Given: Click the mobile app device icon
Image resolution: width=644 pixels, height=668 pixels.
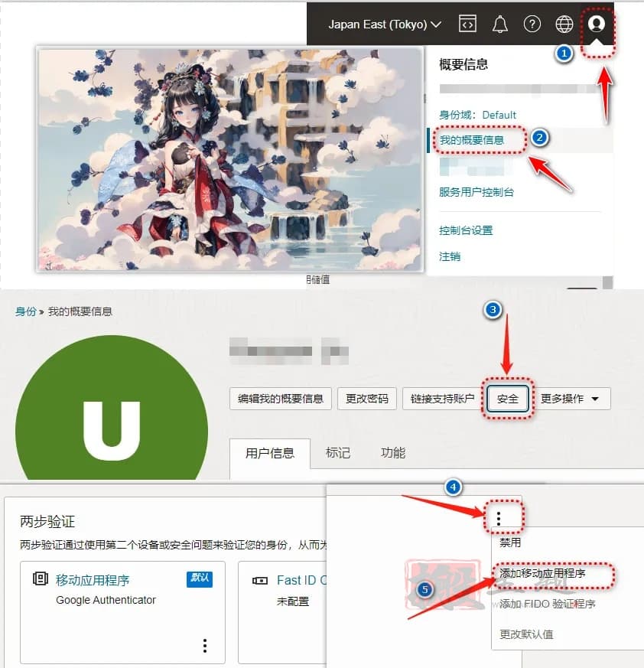Looking at the screenshot, I should (40, 578).
